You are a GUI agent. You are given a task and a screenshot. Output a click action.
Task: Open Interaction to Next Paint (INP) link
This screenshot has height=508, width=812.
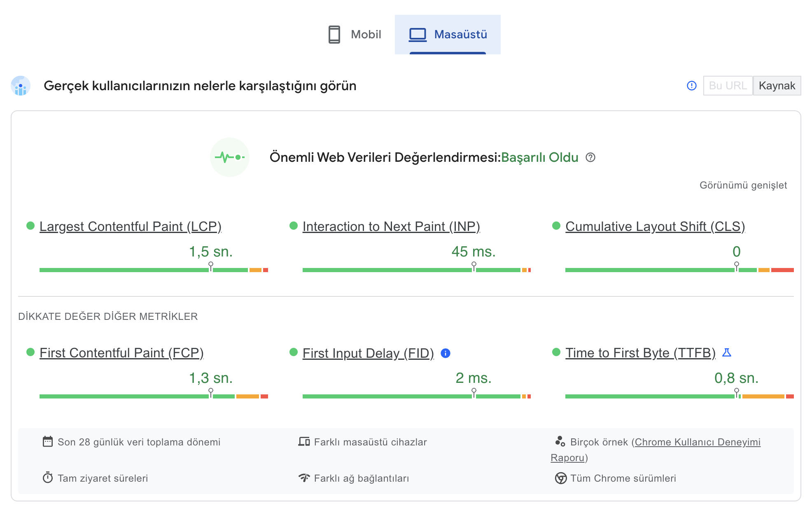point(391,226)
